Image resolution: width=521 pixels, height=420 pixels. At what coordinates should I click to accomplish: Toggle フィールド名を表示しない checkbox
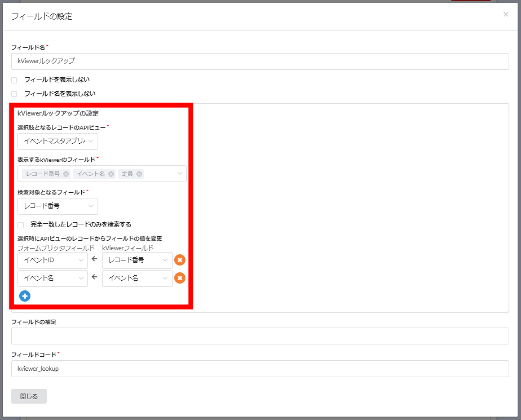(15, 94)
